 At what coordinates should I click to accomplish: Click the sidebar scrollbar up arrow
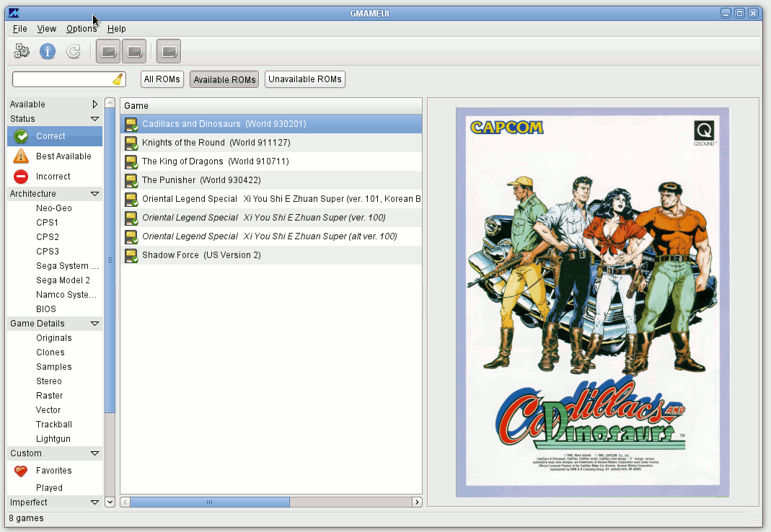pyautogui.click(x=110, y=103)
